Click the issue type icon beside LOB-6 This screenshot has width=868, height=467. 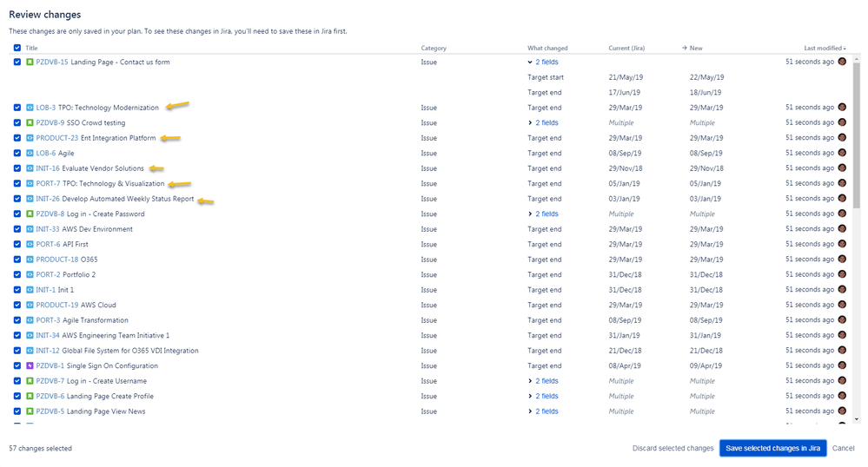pyautogui.click(x=30, y=154)
